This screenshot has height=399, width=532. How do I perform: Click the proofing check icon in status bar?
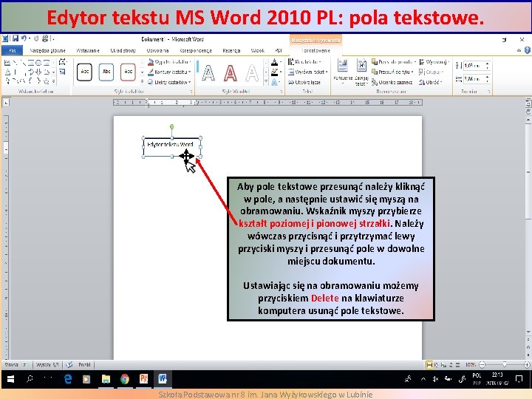69,365
